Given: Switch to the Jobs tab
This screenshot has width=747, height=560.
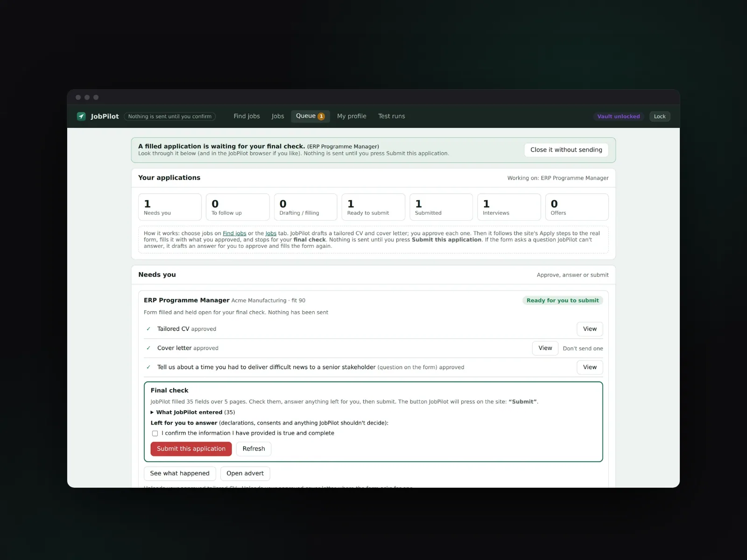Looking at the screenshot, I should [278, 116].
